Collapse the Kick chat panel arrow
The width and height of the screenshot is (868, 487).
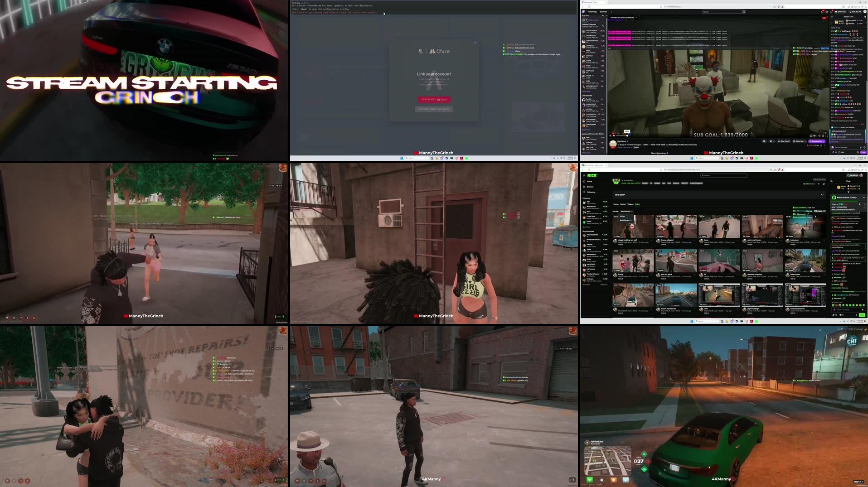pyautogui.click(x=831, y=181)
